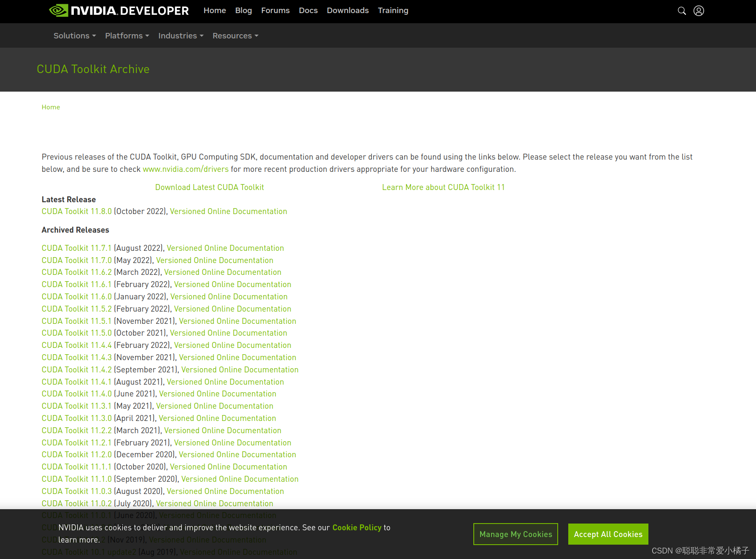The image size is (756, 559).
Task: Go to Home in top navigation
Action: coord(215,11)
